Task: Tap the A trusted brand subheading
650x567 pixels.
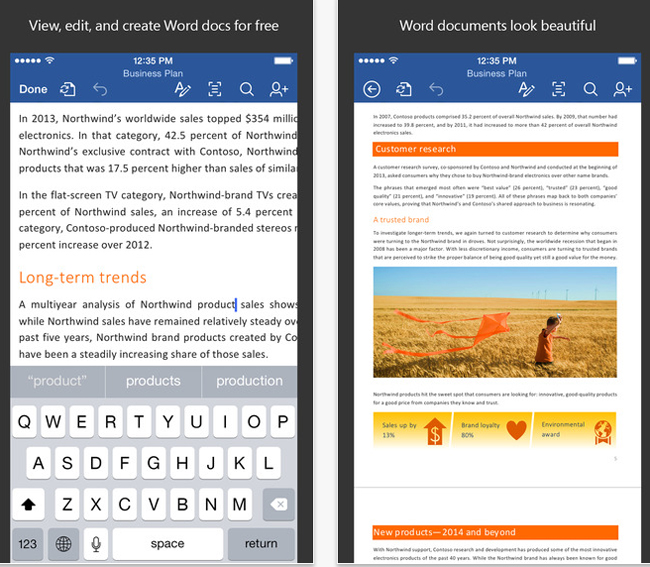Action: pos(401,220)
